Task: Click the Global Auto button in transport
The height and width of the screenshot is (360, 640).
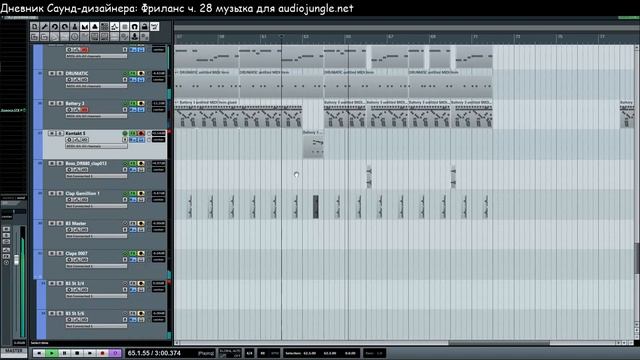Action: tap(230, 353)
